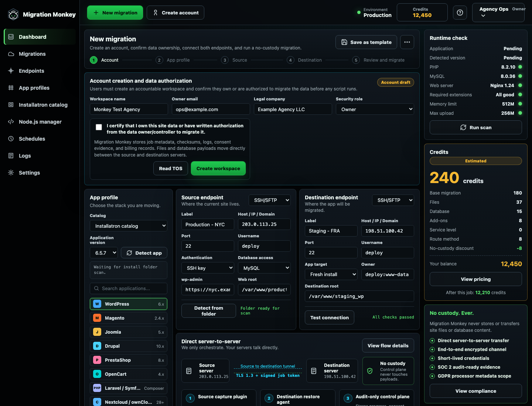Screen dimensions: 532x406
Task: Open Endpoints in the sidebar
Action: 40,71
